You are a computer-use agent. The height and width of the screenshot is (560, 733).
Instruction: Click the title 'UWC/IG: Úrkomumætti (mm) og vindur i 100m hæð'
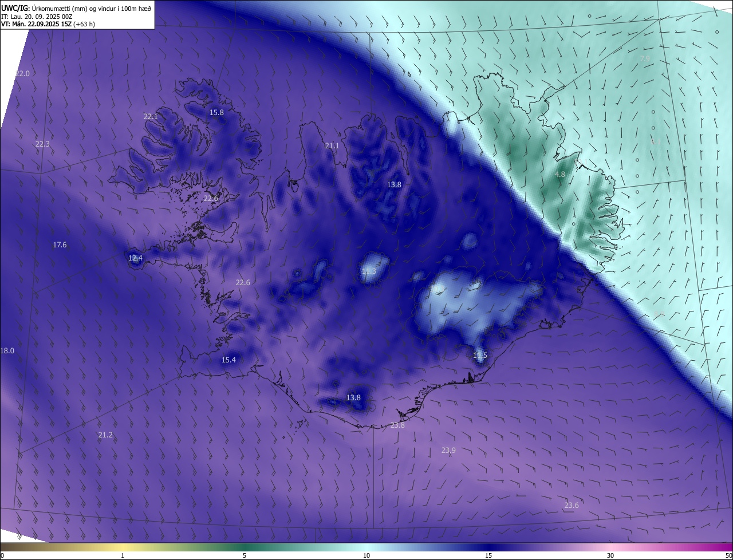[76, 8]
